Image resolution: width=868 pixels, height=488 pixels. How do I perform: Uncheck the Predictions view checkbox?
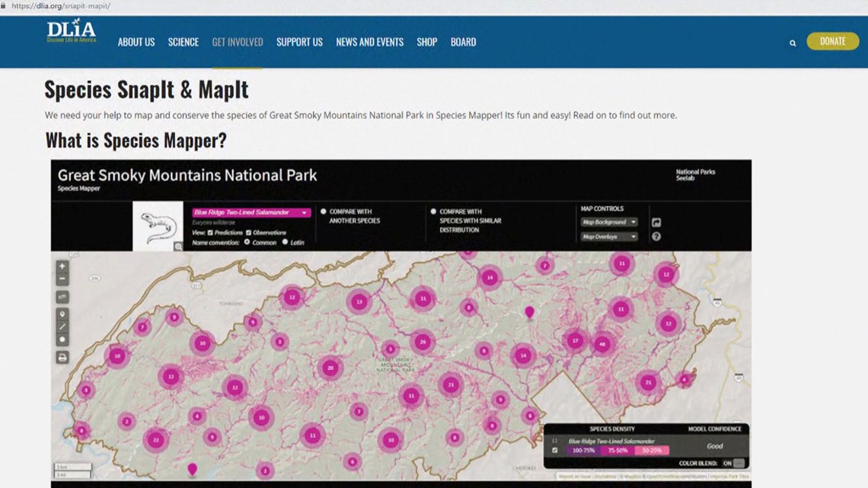coord(210,233)
